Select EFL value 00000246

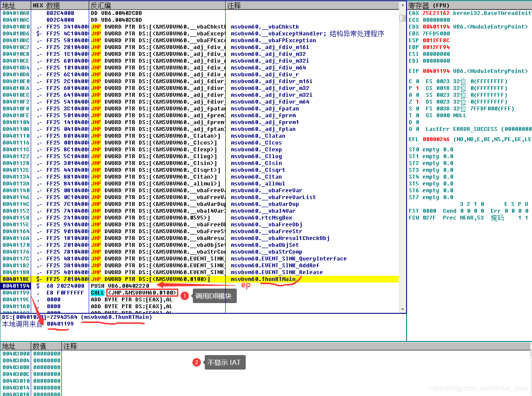pos(436,139)
